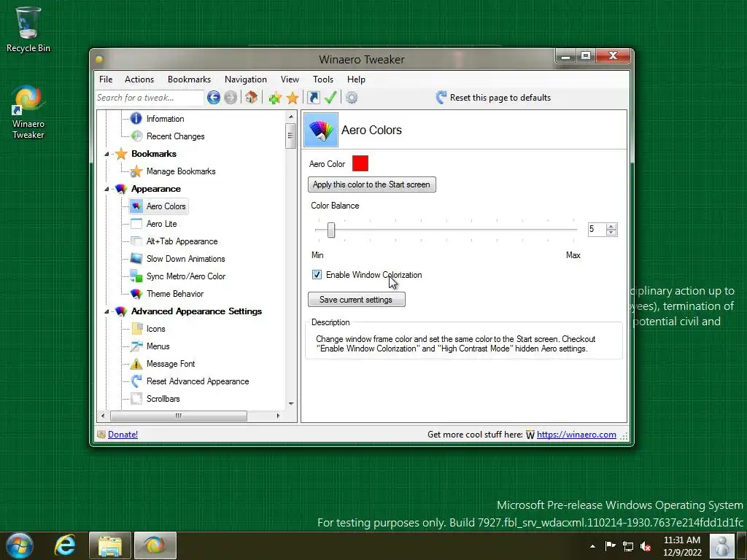
Task: Click Apply this color to the Start screen
Action: pos(371,184)
